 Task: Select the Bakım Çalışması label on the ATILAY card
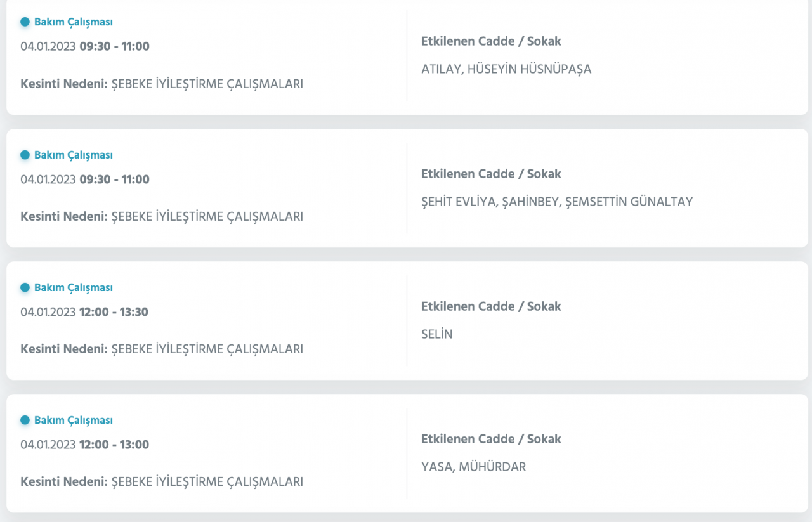point(73,22)
